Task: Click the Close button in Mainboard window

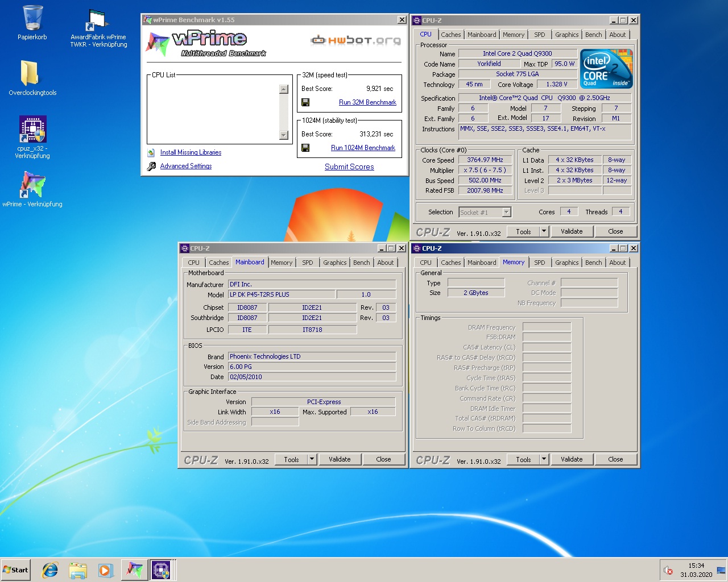Action: 383,459
